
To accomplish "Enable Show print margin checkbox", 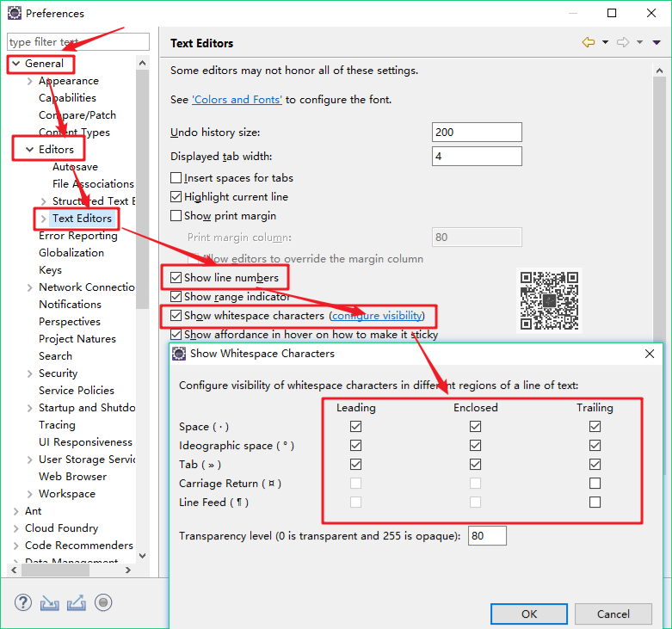I will [176, 215].
